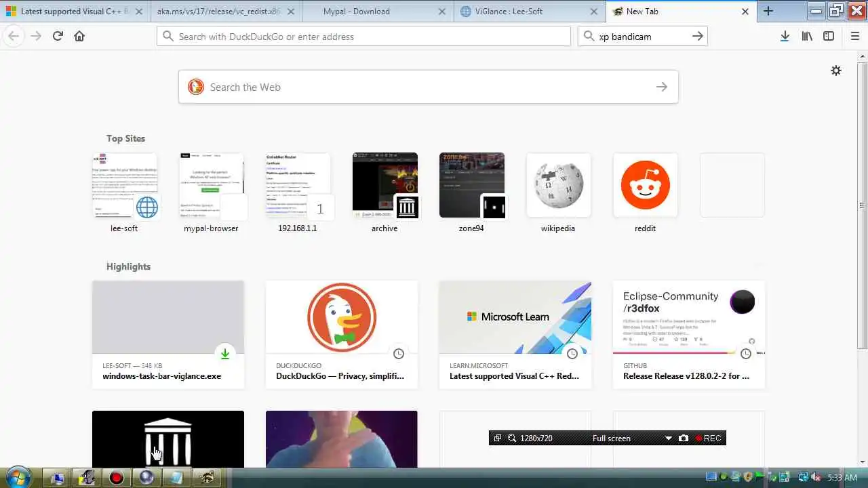This screenshot has height=488, width=868.
Task: Open new tab page settings gear
Action: 836,70
